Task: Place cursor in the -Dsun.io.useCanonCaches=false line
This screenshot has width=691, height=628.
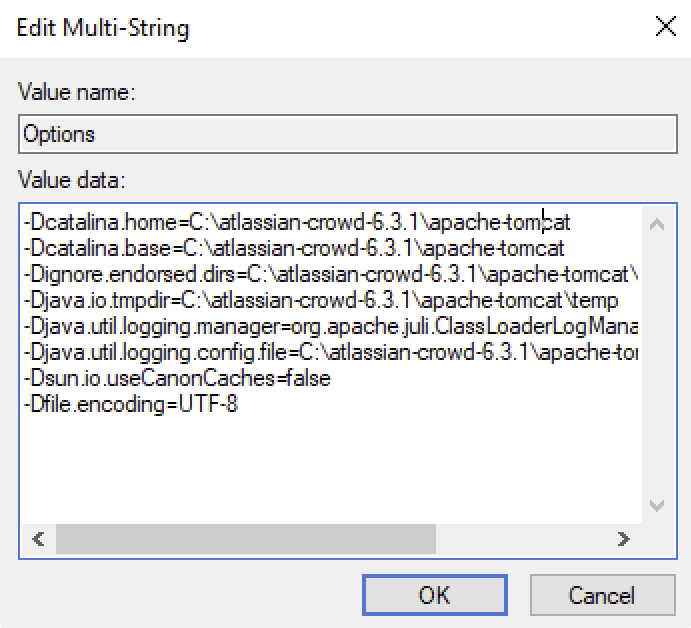Action: pyautogui.click(x=176, y=378)
